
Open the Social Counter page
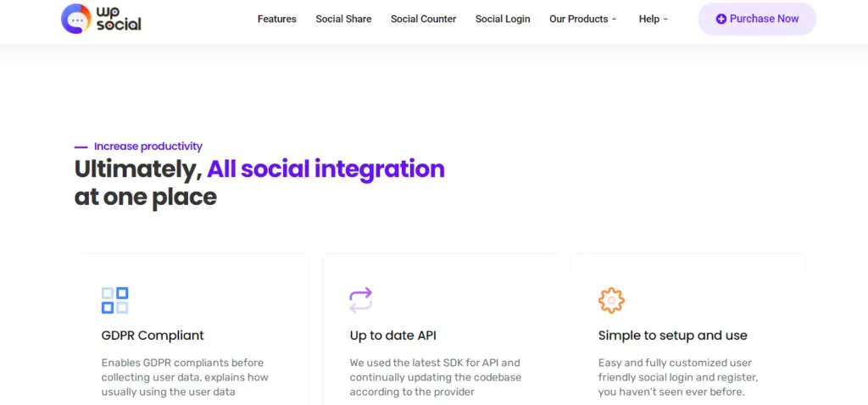coord(423,19)
